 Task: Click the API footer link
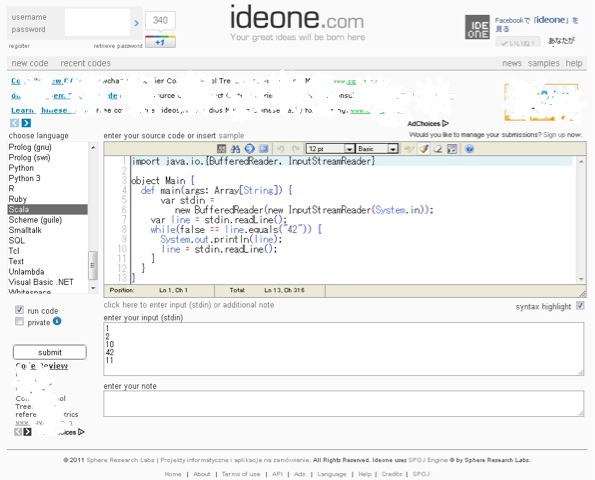click(x=277, y=474)
